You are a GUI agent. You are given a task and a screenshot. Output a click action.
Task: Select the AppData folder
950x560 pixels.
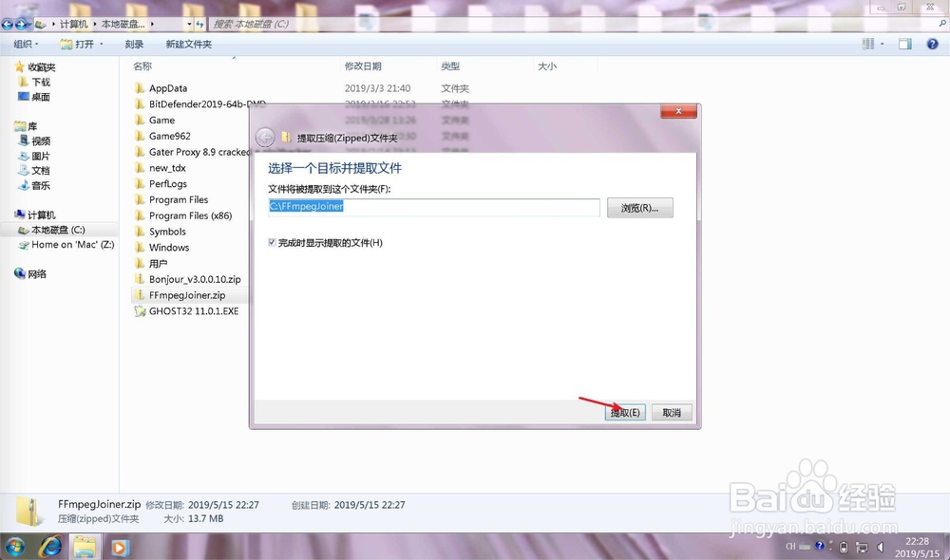tap(168, 88)
